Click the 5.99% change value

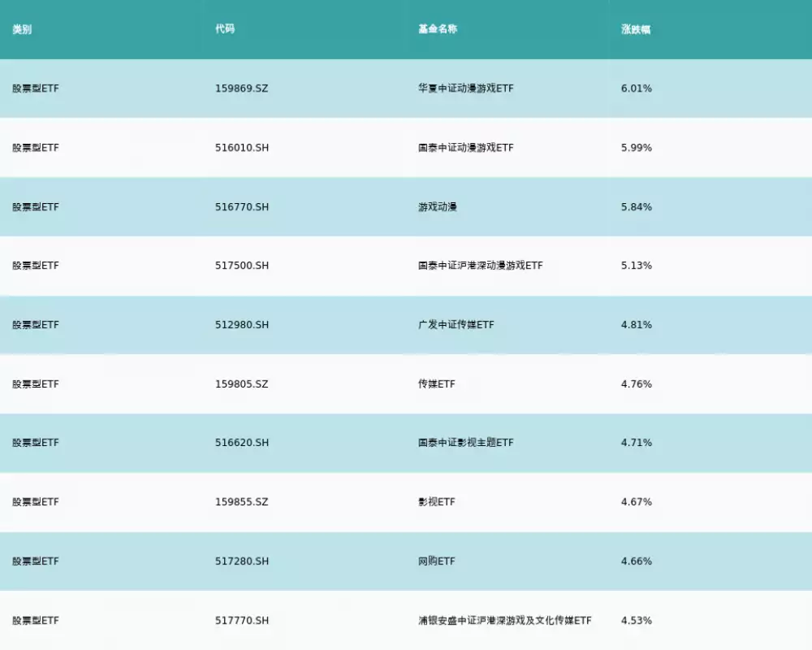tap(637, 148)
